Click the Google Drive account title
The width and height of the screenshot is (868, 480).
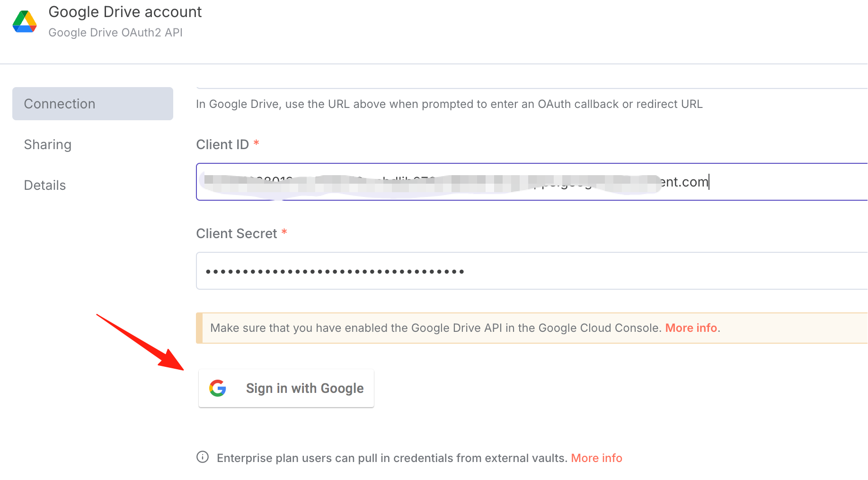click(x=125, y=12)
